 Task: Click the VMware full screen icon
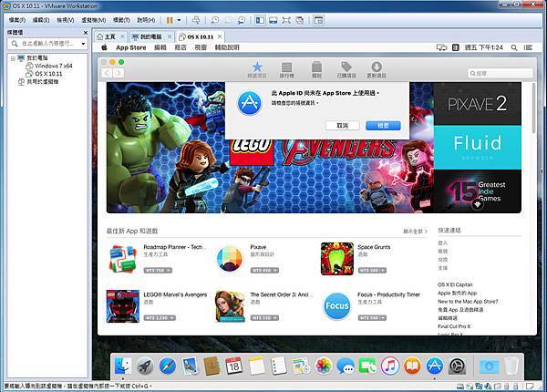286,20
